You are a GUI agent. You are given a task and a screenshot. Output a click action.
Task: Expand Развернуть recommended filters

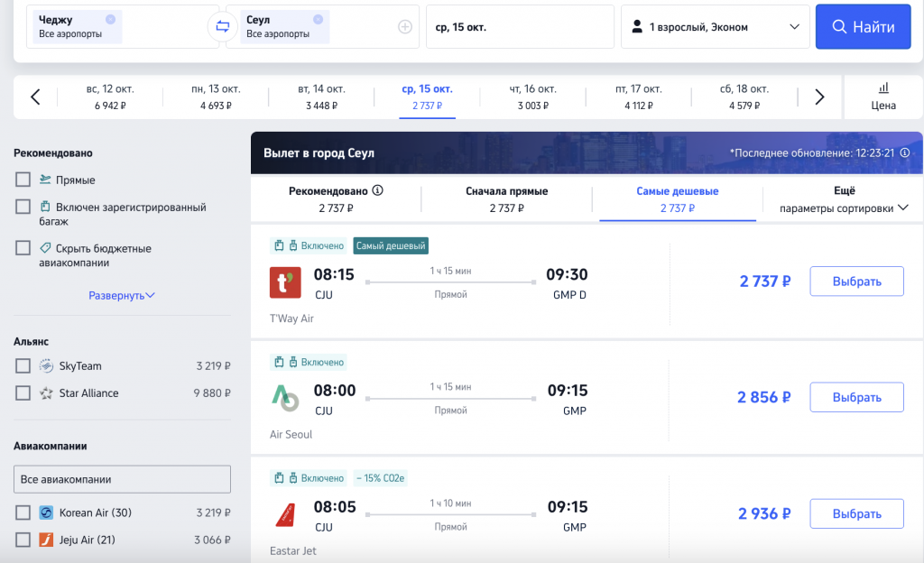click(122, 295)
